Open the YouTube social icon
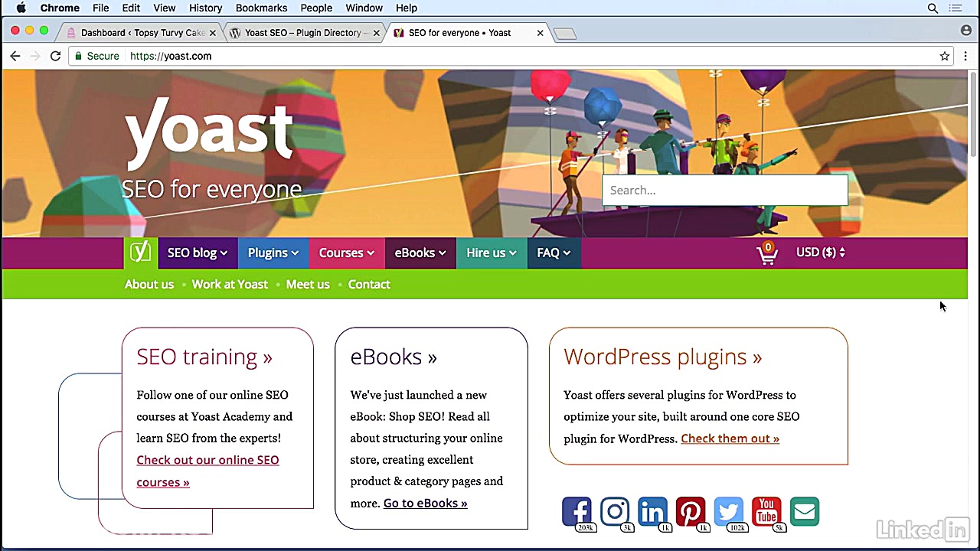The height and width of the screenshot is (551, 980). pyautogui.click(x=766, y=512)
